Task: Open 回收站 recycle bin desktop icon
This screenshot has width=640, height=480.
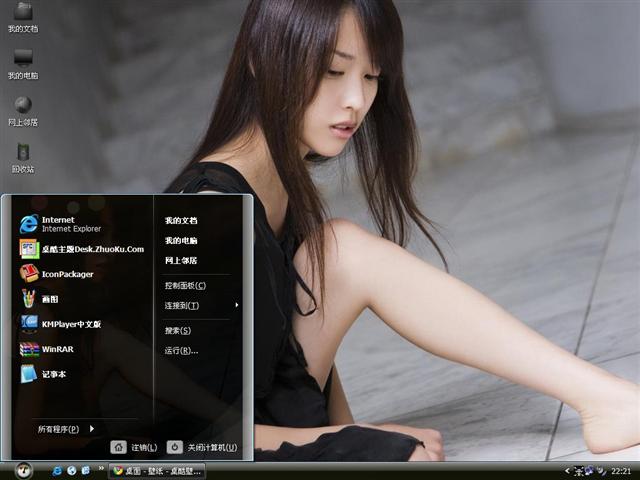Action: 23,158
